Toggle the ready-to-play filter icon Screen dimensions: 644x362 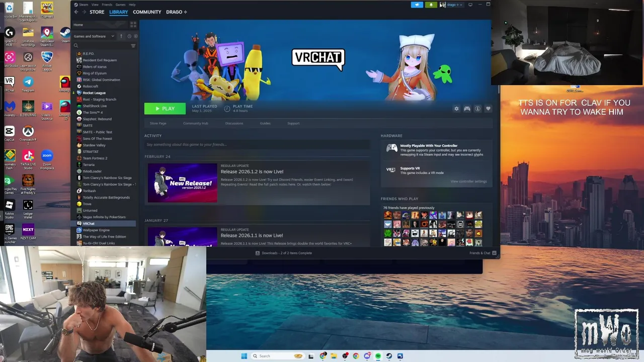point(135,36)
